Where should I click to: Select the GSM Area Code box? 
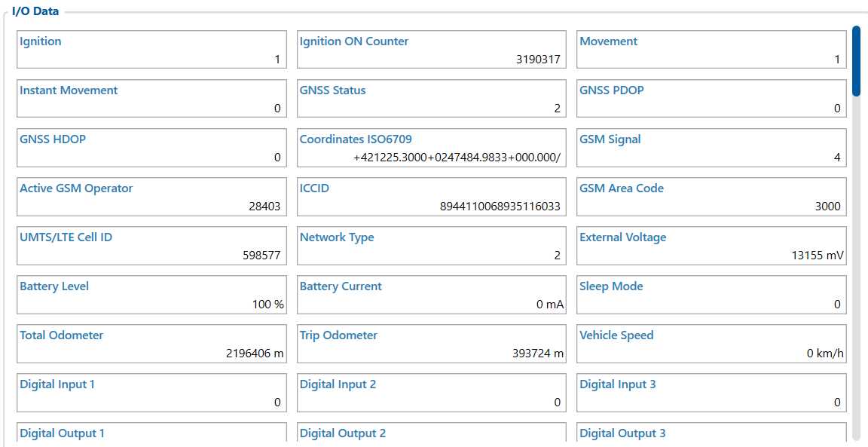pos(711,197)
